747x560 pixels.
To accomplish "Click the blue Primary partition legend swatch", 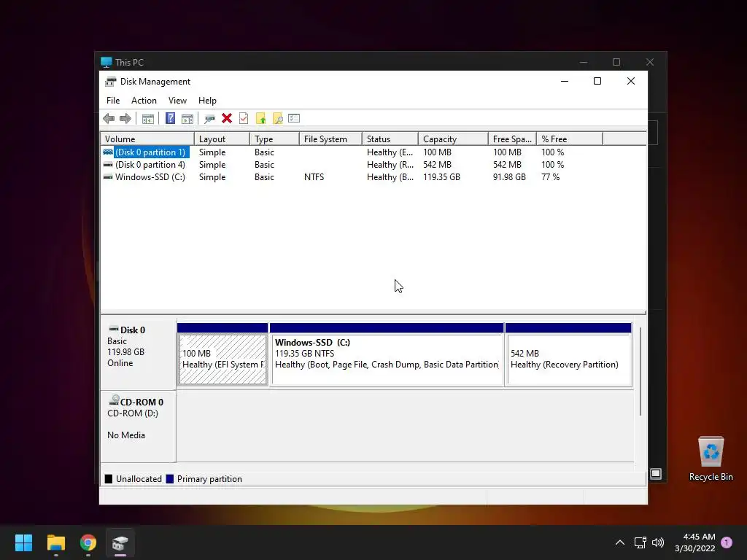I will (169, 479).
